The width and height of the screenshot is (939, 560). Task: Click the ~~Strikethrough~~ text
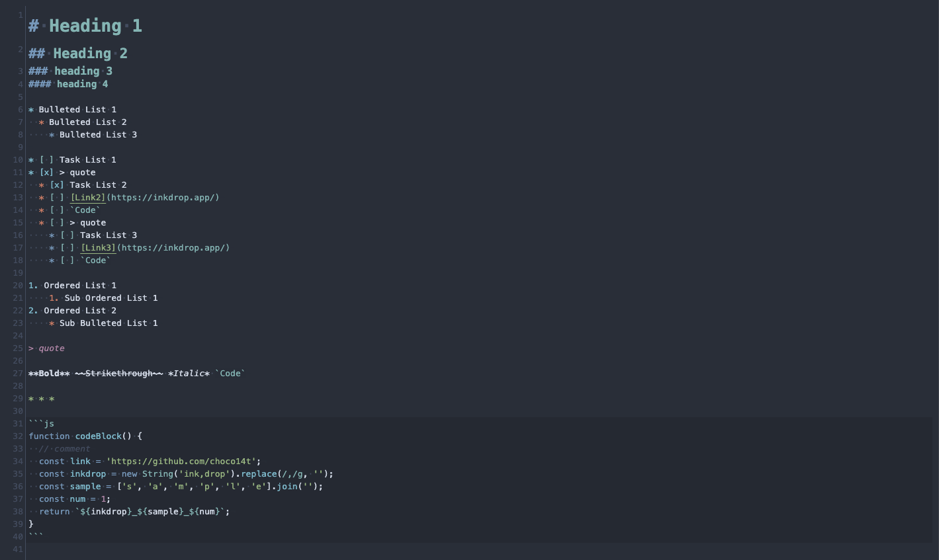(119, 374)
